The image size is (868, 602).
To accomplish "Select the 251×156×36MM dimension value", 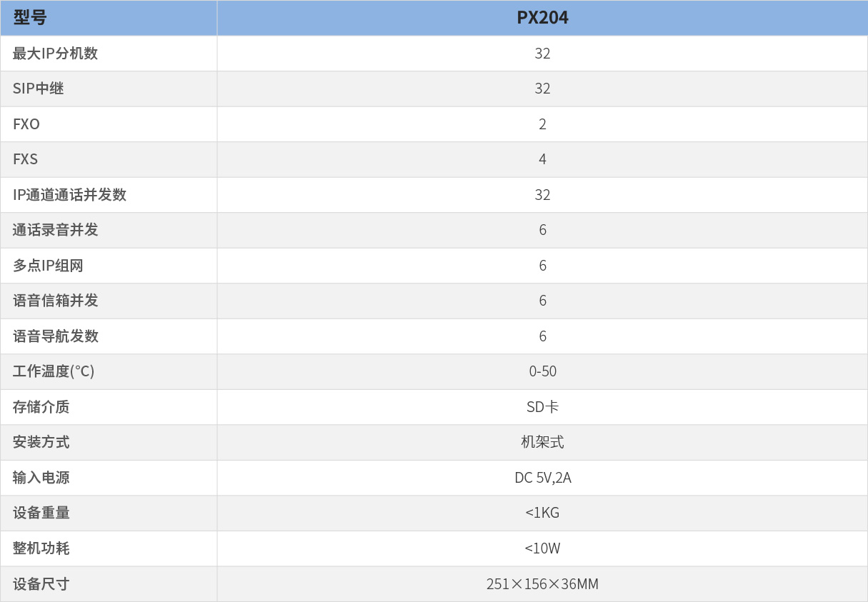I will 542,584.
